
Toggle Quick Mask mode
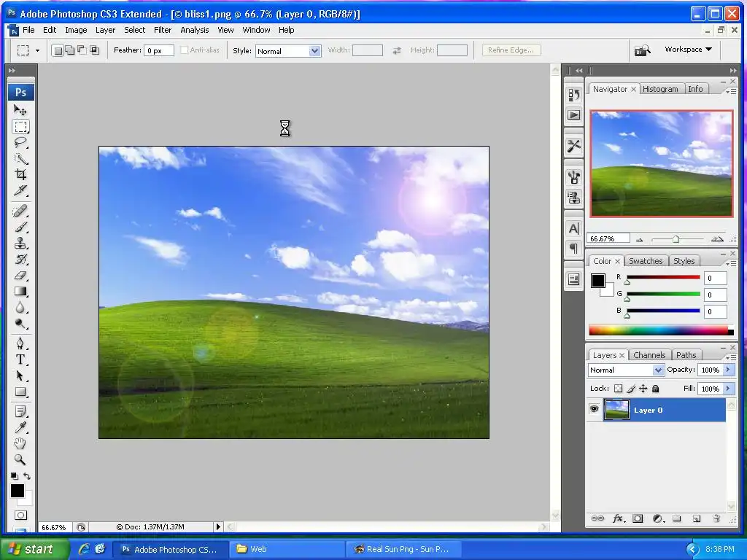tap(20, 516)
